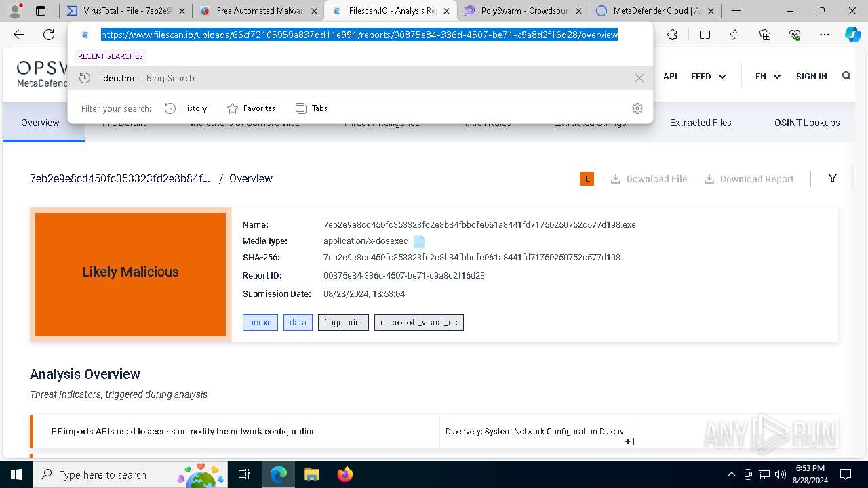Click the SIGN IN link
Viewport: 868px width, 488px height.
tap(811, 76)
